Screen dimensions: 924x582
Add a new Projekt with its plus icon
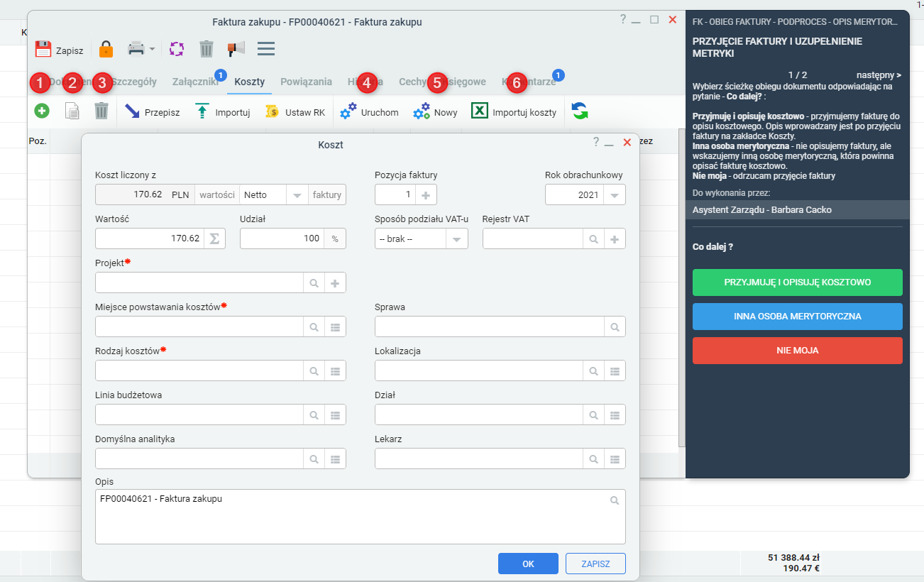pyautogui.click(x=335, y=283)
